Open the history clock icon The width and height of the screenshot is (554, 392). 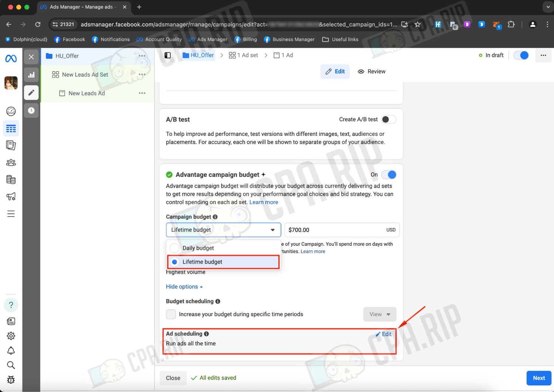coord(31,110)
